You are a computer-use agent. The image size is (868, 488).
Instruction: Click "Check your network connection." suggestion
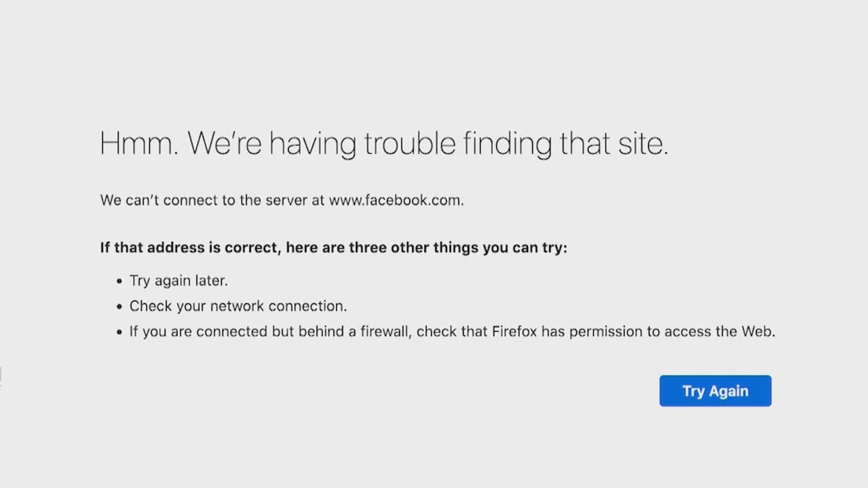tap(238, 306)
